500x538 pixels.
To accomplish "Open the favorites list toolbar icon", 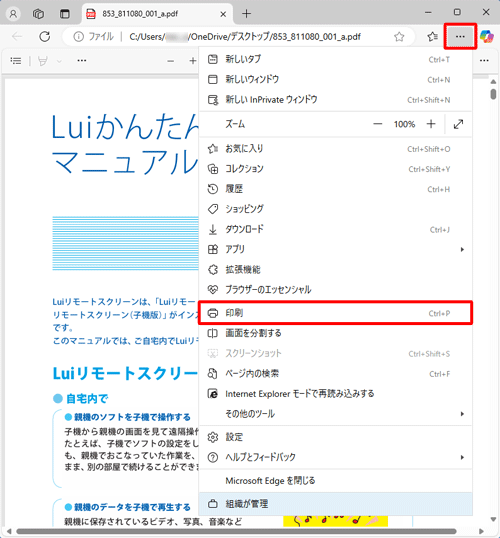I will click(432, 36).
